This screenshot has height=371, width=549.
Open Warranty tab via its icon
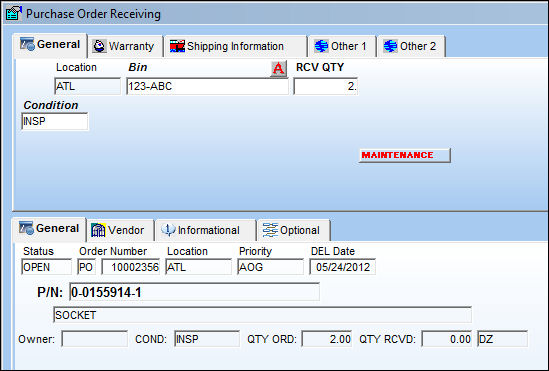99,46
